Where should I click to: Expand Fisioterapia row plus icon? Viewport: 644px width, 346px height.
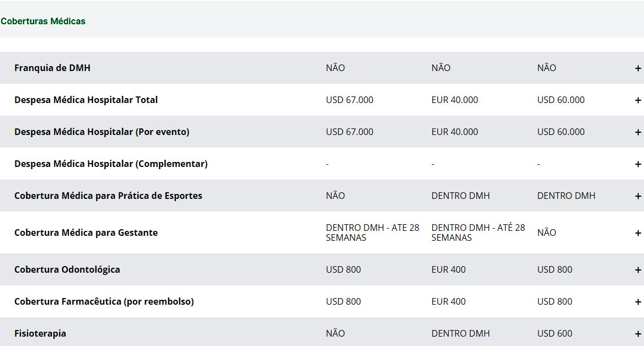[x=638, y=334]
